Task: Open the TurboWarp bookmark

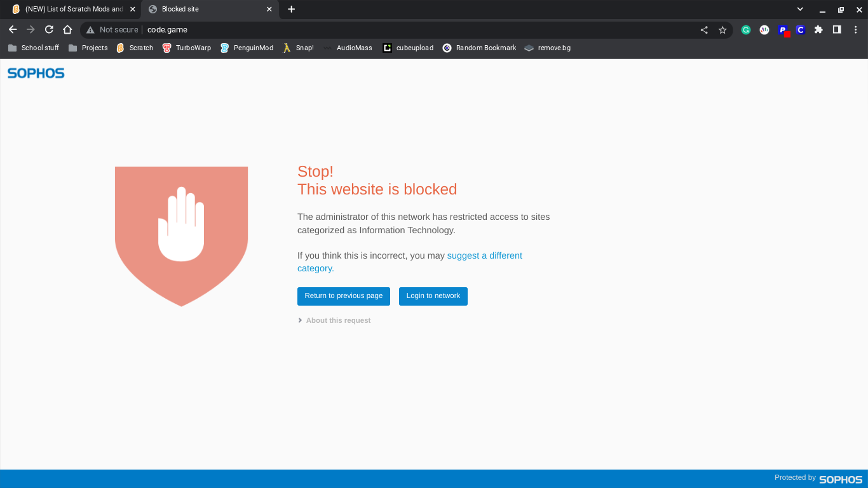Action: (187, 48)
